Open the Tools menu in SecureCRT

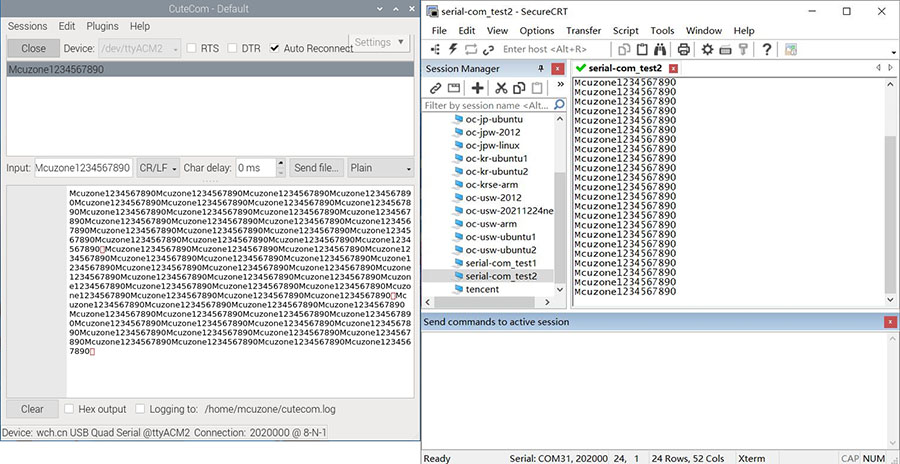coord(662,31)
